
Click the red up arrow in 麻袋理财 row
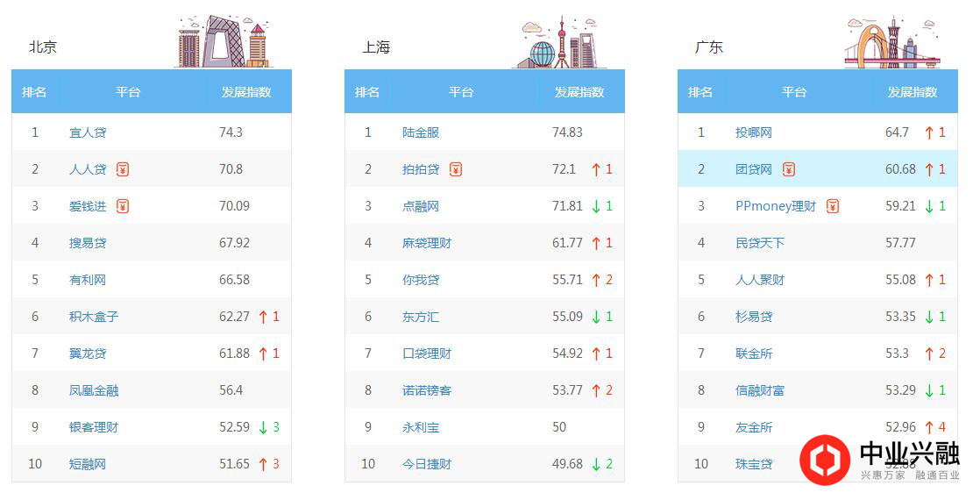pos(596,244)
